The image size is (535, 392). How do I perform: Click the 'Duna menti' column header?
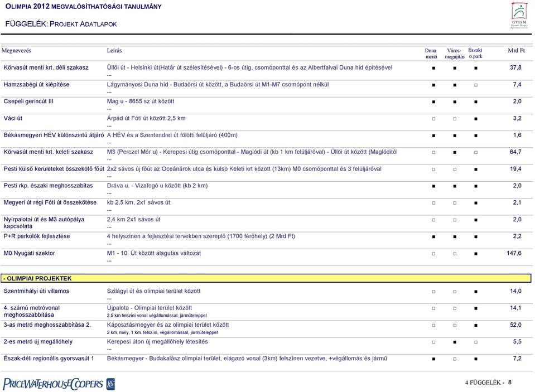[431, 54]
